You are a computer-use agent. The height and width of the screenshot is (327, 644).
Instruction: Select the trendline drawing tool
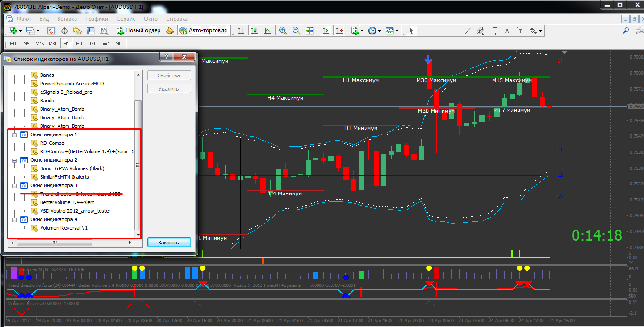pos(468,31)
